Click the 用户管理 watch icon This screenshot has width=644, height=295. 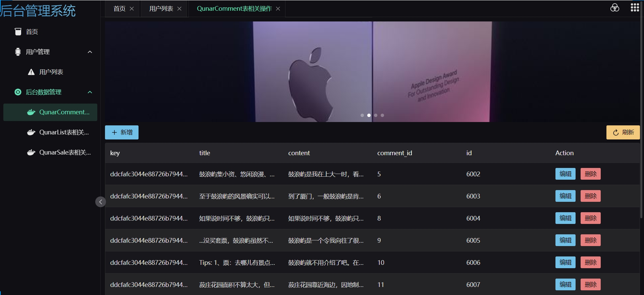(18, 52)
